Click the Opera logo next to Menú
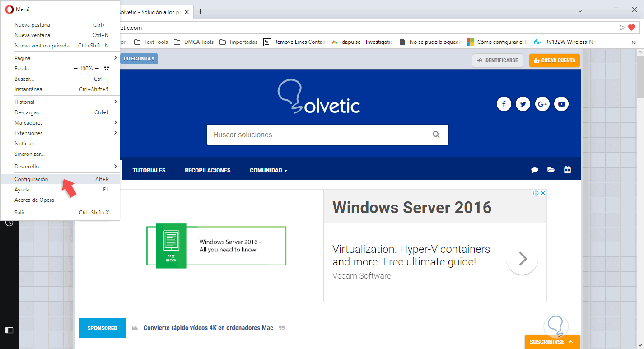The height and width of the screenshot is (349, 644). (9, 9)
